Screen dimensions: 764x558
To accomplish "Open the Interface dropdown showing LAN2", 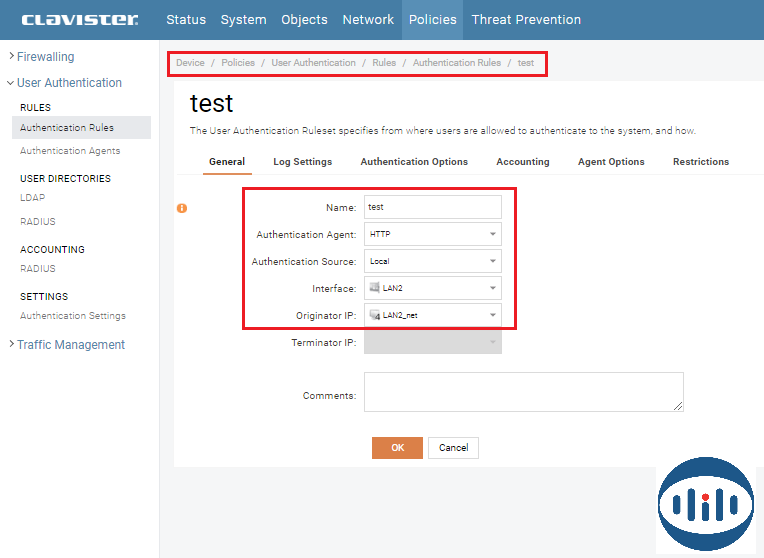I will pyautogui.click(x=432, y=288).
